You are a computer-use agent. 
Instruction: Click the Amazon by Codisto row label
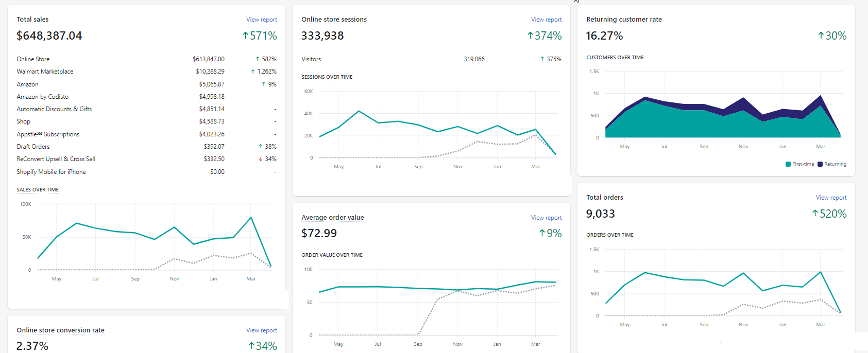42,97
